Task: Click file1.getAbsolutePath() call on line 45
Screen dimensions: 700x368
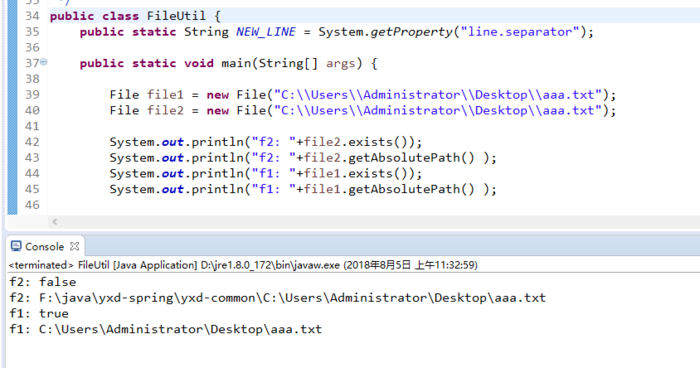Action: pos(389,189)
